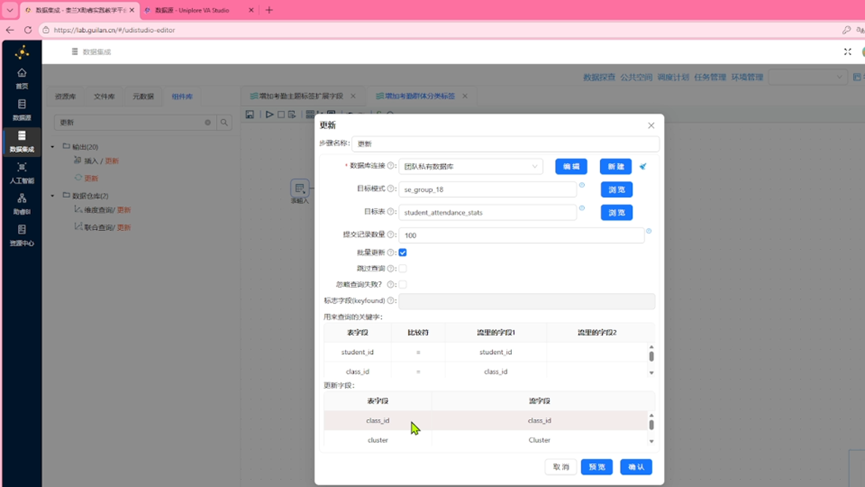Click the 新建 button

pos(616,167)
